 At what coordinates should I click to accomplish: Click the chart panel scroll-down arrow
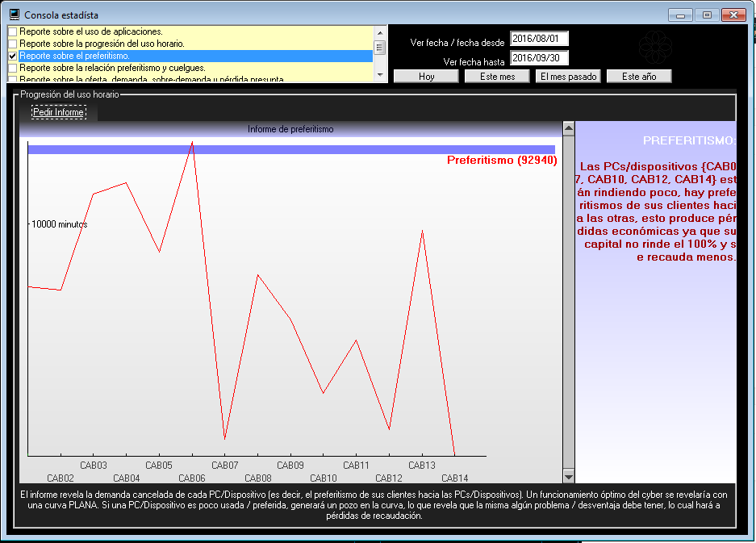click(568, 475)
